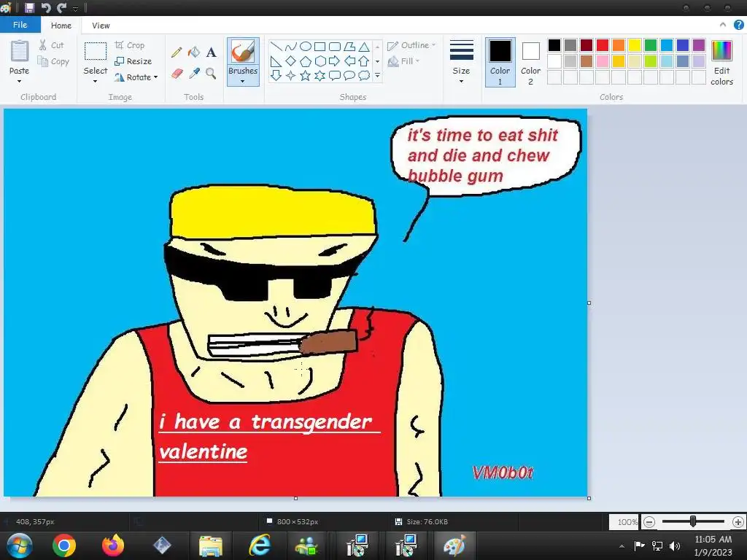The height and width of the screenshot is (560, 747).
Task: Click the Save icon in title bar
Action: pyautogui.click(x=29, y=7)
